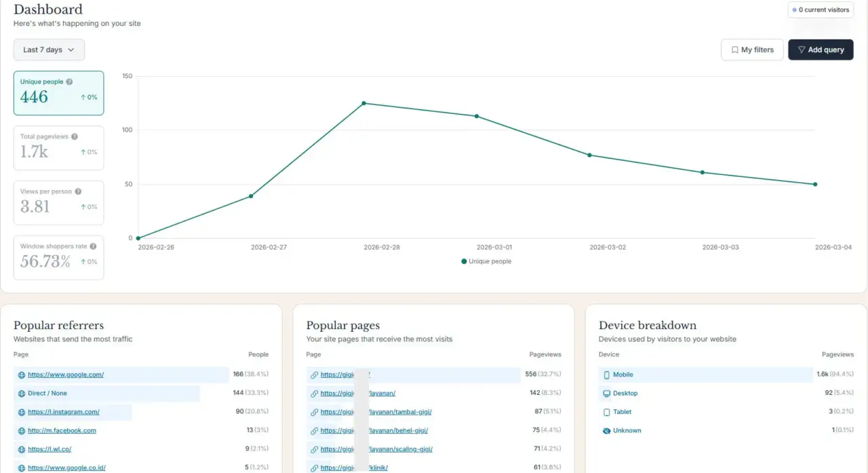Open the https://l.instagram.com/ referrer link

pyautogui.click(x=64, y=411)
